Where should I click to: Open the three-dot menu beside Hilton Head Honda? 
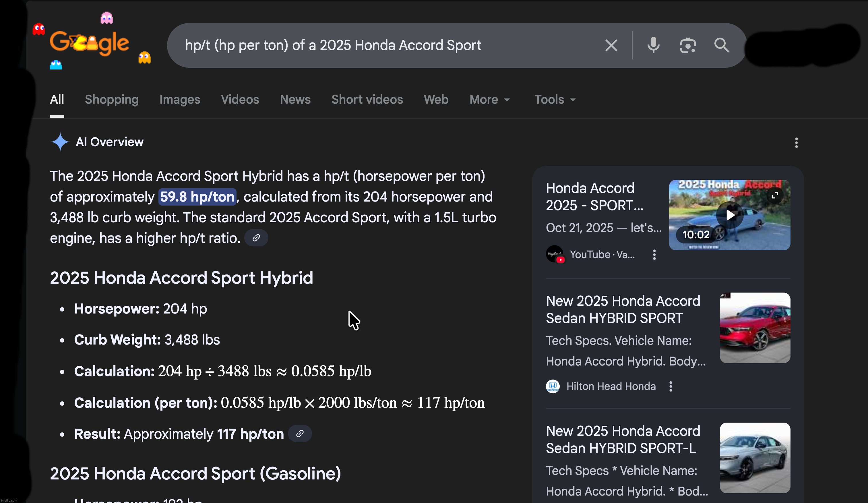point(670,386)
